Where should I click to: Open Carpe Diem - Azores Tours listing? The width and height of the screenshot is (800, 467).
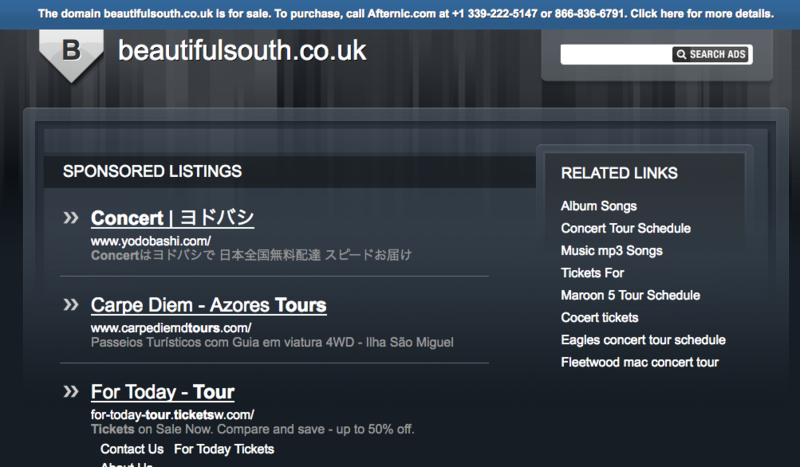[209, 305]
